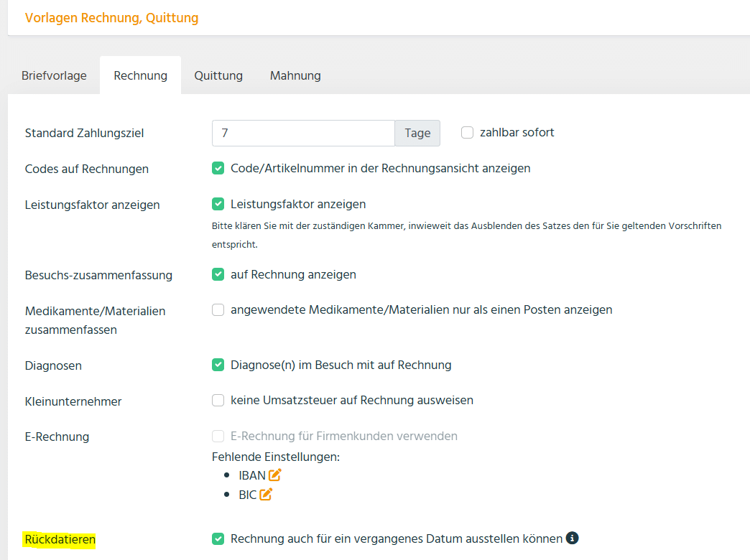Uncheck Diagnose(n) im Besuch mit auf Rechnung

click(218, 365)
